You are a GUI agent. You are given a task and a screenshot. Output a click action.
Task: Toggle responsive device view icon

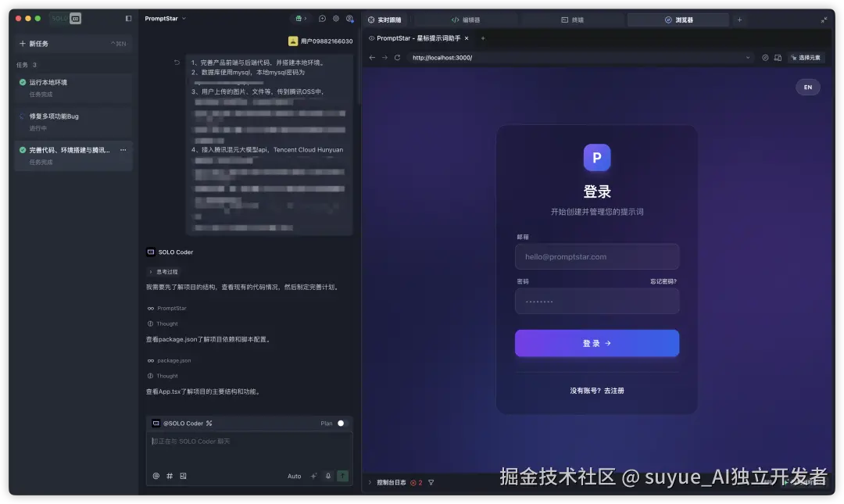tap(778, 58)
